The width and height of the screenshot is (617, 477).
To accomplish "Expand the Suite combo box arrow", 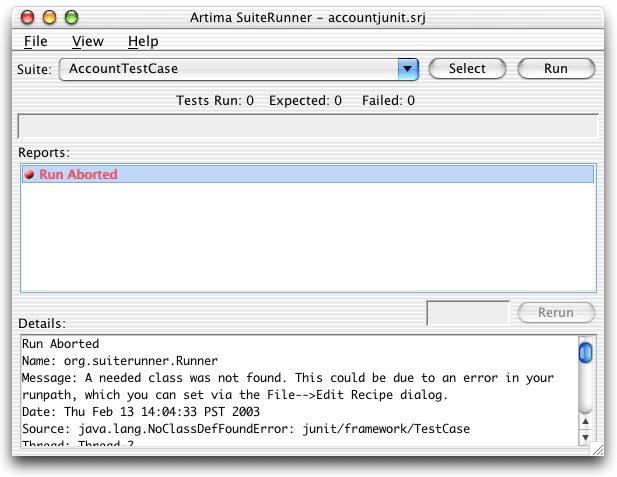I will pos(408,69).
